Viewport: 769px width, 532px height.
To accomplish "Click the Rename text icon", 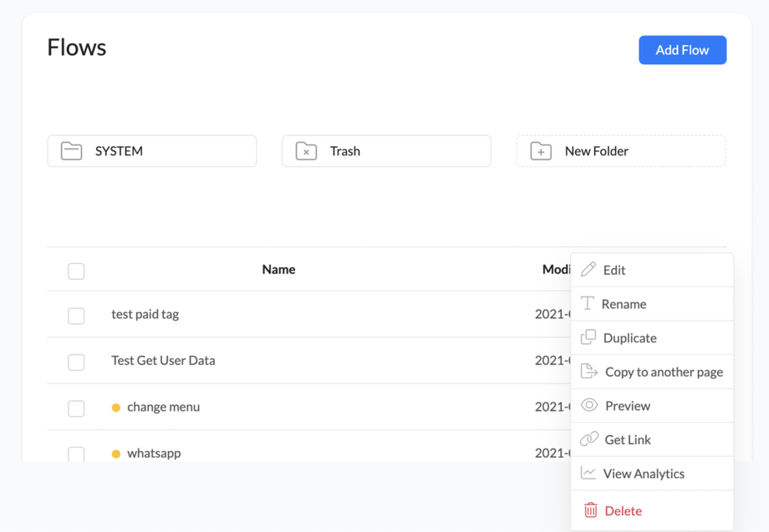I will [x=588, y=303].
